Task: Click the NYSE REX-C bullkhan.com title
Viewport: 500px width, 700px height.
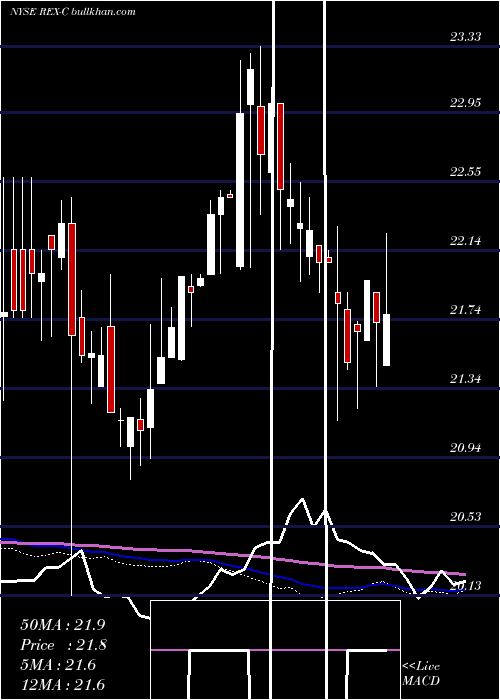Action: click(73, 12)
